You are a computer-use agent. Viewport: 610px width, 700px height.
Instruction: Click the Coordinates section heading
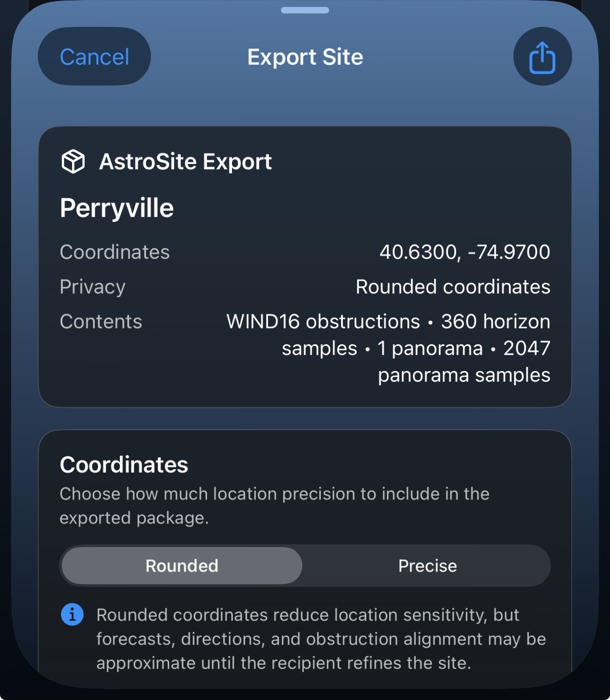(x=124, y=464)
